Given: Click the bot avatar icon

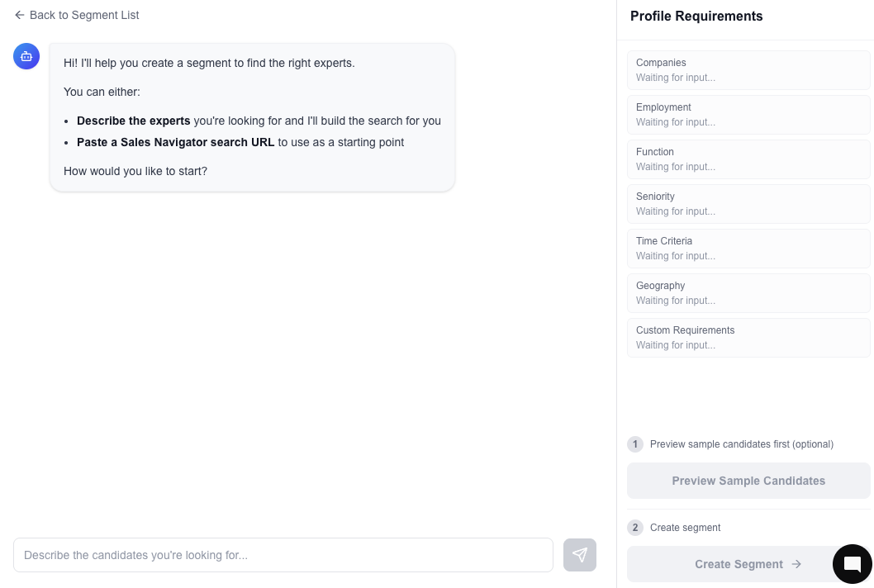Looking at the screenshot, I should click(26, 56).
